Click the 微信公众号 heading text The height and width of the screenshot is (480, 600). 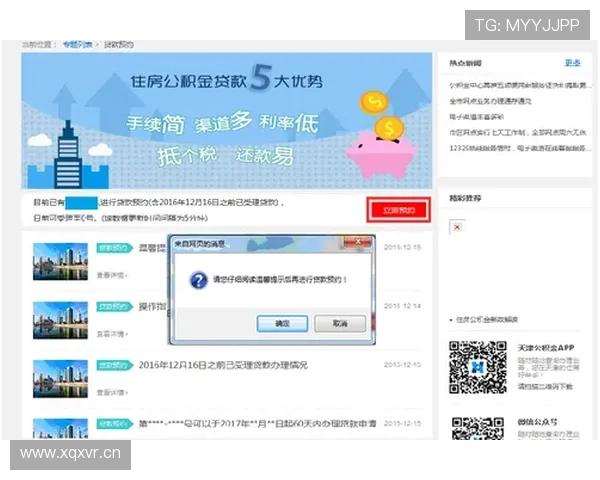point(537,422)
